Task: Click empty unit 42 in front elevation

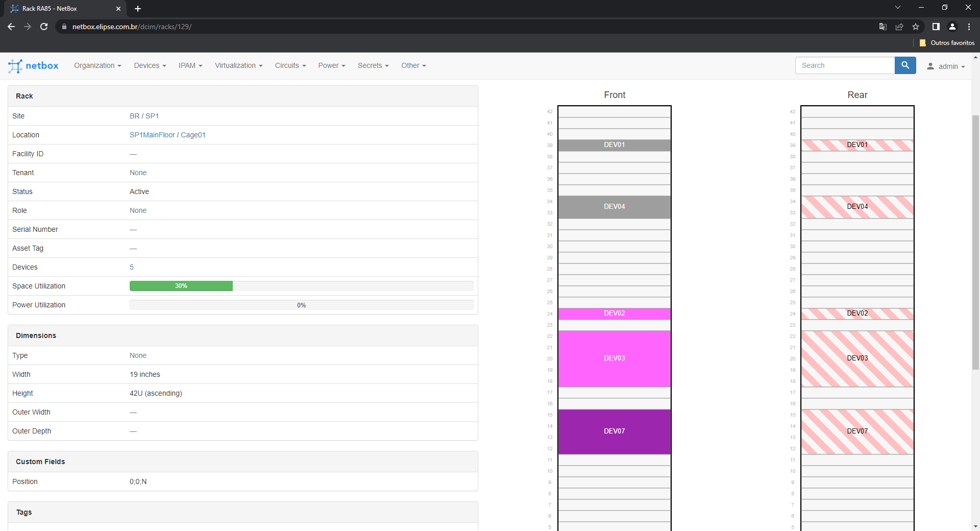Action: coord(615,111)
